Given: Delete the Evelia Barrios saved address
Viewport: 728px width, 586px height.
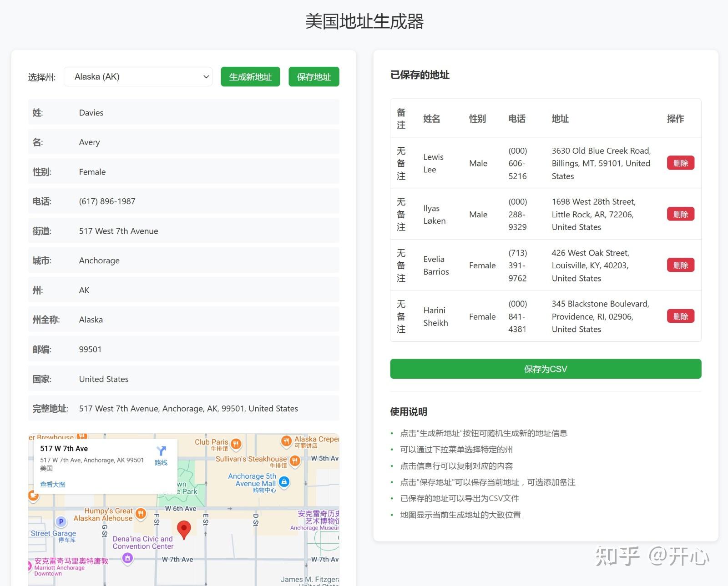Looking at the screenshot, I should tap(680, 265).
